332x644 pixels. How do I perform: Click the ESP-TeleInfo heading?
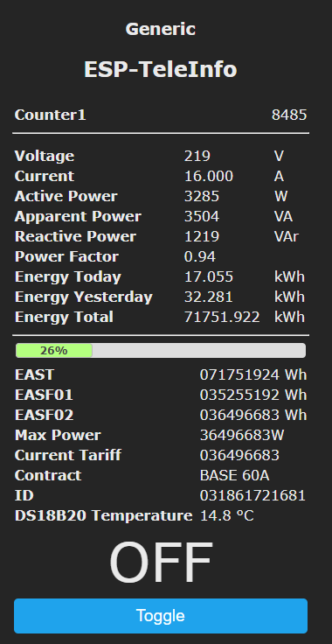click(x=161, y=69)
